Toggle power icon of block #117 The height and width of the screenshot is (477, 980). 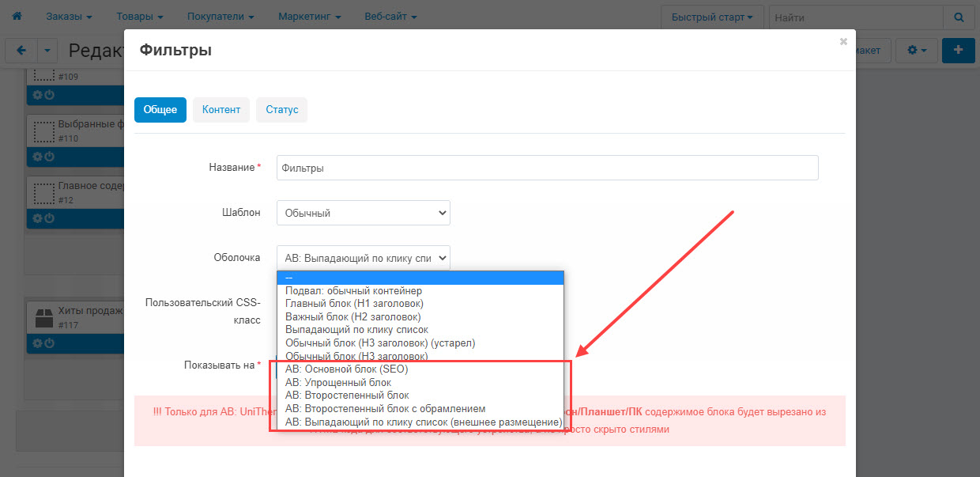pos(49,343)
